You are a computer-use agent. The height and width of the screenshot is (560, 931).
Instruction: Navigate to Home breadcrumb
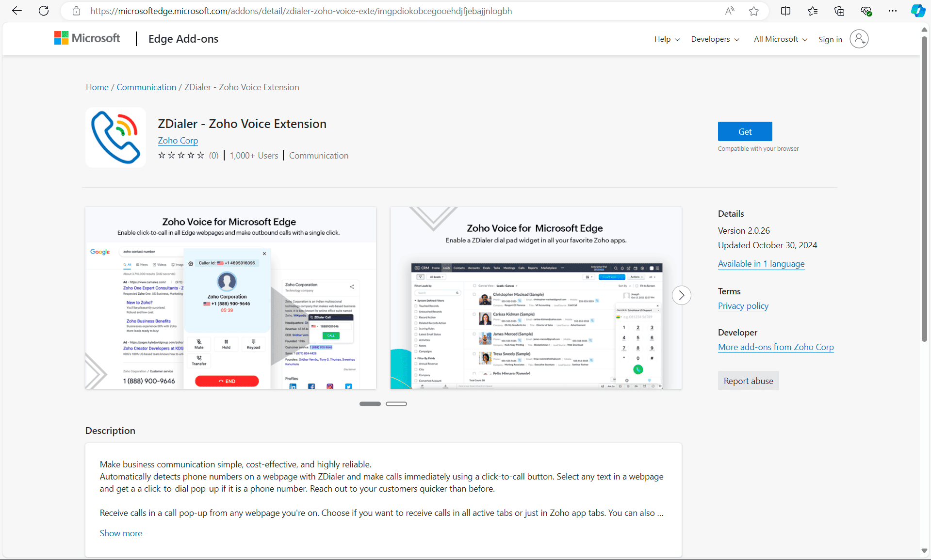pyautogui.click(x=97, y=87)
